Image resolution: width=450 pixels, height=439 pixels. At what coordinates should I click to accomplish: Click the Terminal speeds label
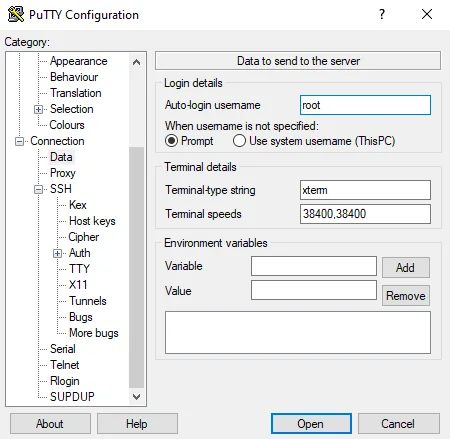203,214
